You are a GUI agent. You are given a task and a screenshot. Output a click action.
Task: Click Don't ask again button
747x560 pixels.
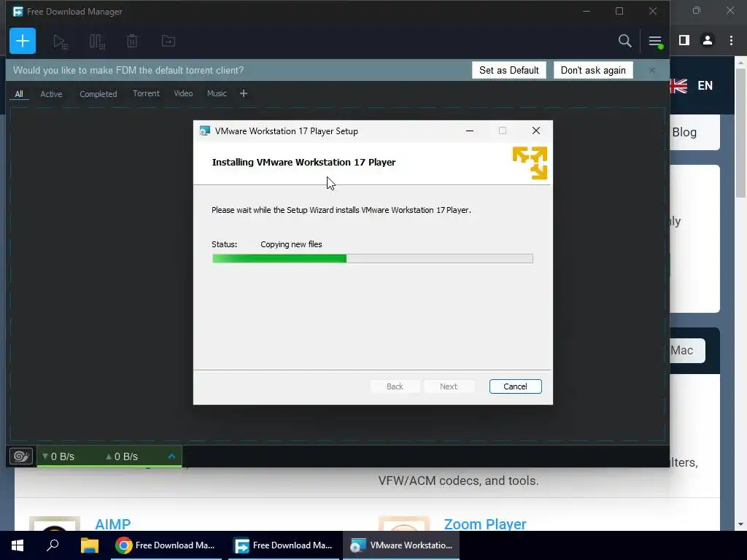coord(593,70)
